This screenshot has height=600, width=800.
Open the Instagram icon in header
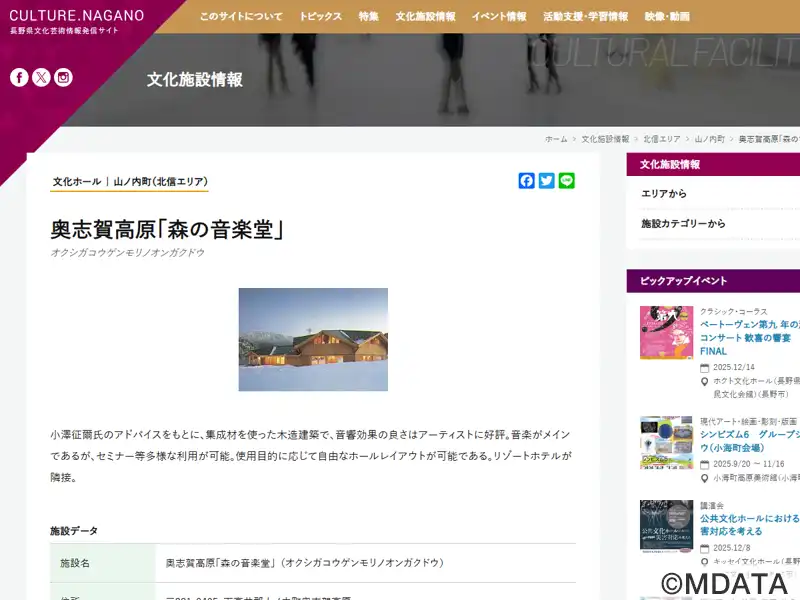coord(63,77)
